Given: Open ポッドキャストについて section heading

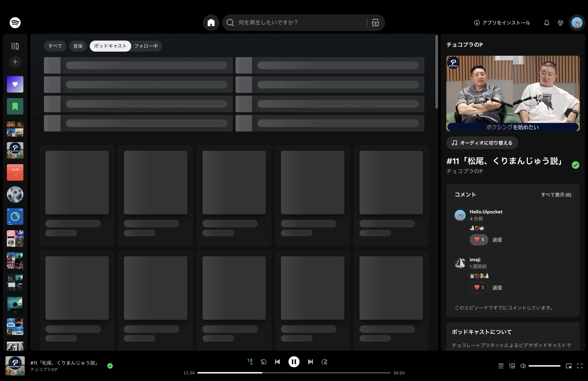Looking at the screenshot, I should coord(481,332).
